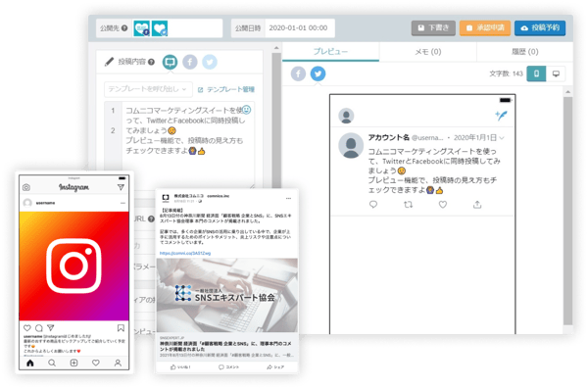
Task: Click the Instagram like heart below the image
Action: (x=27, y=328)
